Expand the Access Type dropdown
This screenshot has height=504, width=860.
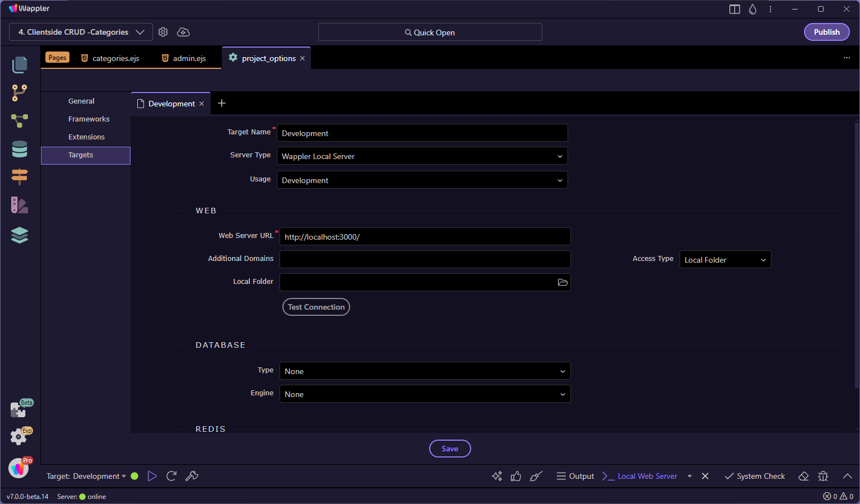pyautogui.click(x=724, y=259)
